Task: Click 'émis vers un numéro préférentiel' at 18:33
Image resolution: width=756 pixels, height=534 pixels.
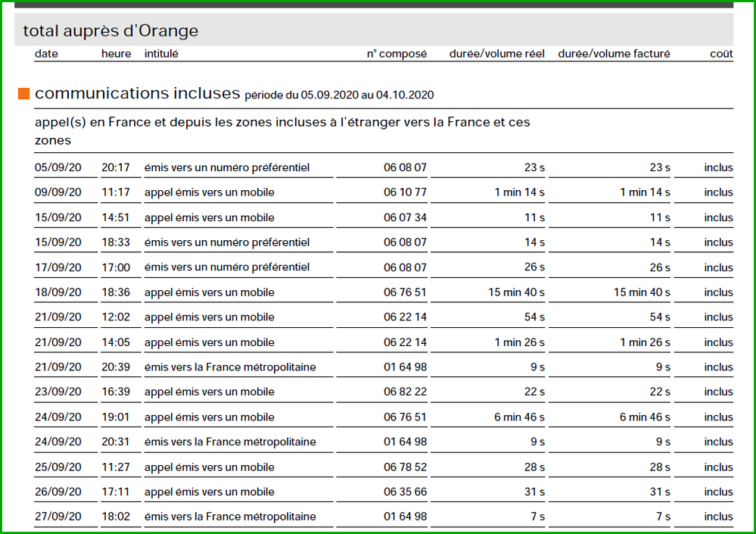Action: [226, 242]
